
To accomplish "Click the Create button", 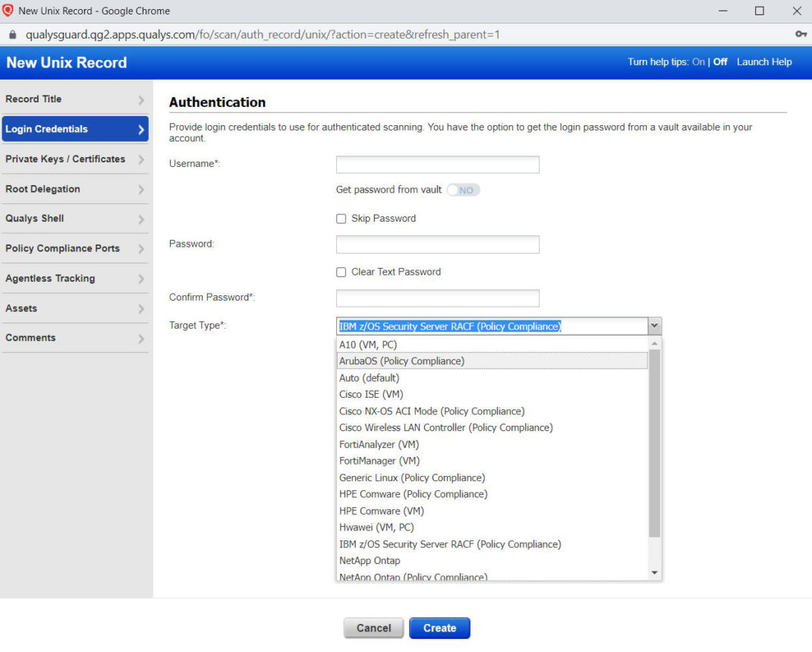I will click(439, 628).
